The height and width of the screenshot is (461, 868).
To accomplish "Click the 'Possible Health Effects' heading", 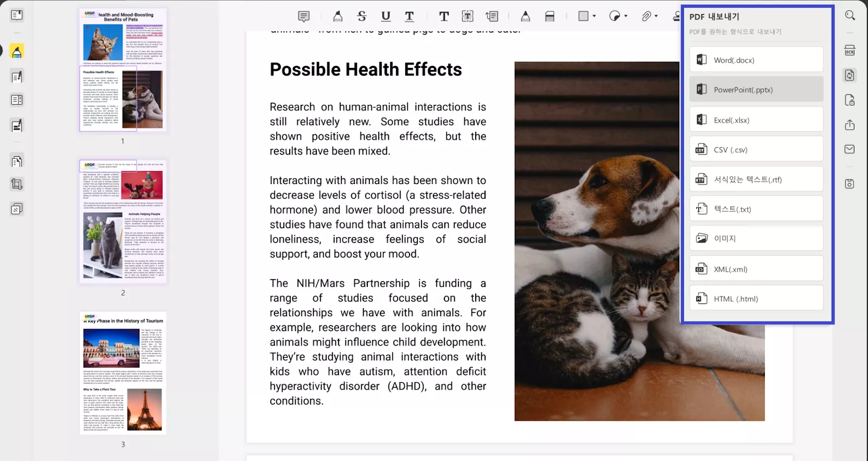I will click(x=366, y=70).
